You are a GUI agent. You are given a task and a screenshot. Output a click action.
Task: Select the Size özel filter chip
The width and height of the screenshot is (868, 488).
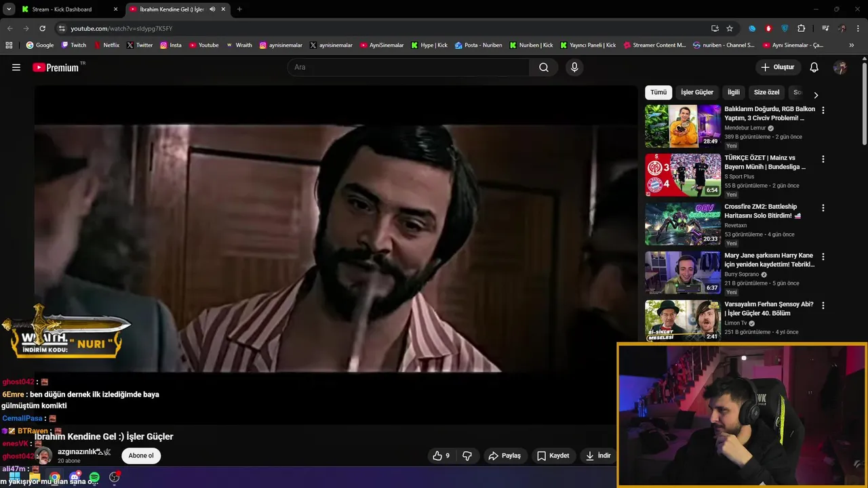point(766,92)
